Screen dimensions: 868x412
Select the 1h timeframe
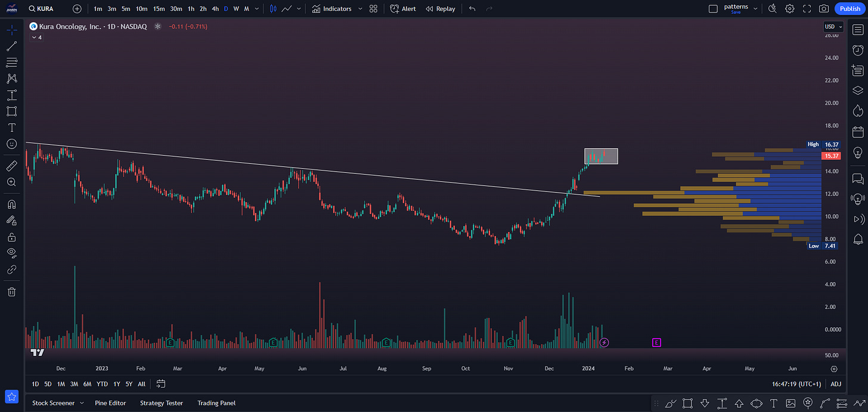pyautogui.click(x=191, y=9)
